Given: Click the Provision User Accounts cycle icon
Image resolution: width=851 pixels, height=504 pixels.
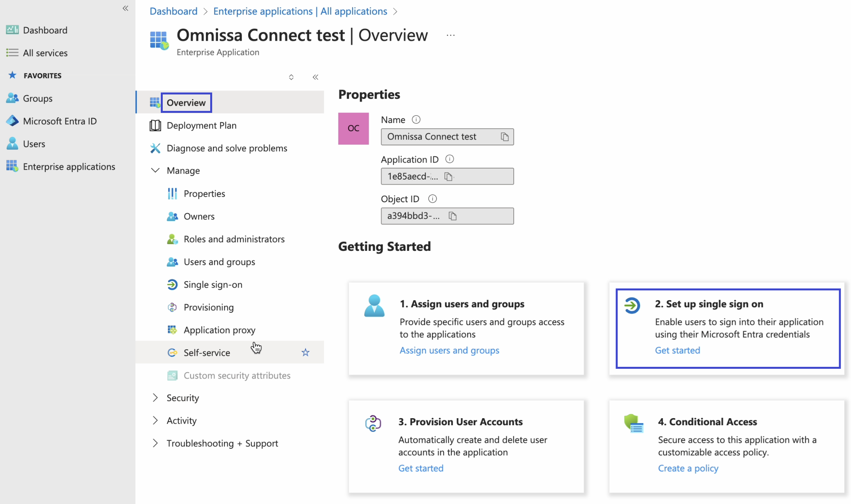Looking at the screenshot, I should tap(373, 423).
